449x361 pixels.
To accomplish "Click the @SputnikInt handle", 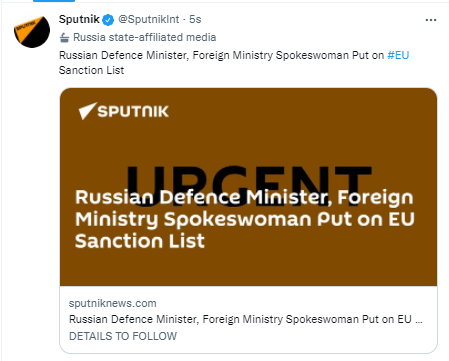I will [149, 19].
